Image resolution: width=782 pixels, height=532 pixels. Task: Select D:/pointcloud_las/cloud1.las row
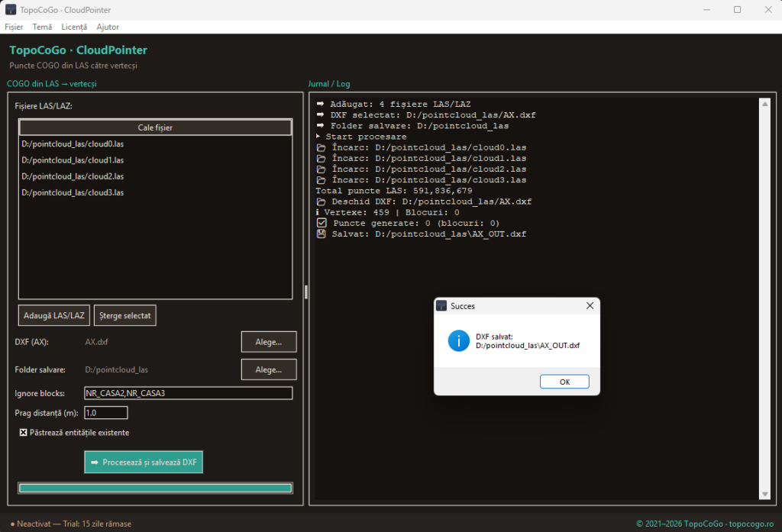coord(155,160)
